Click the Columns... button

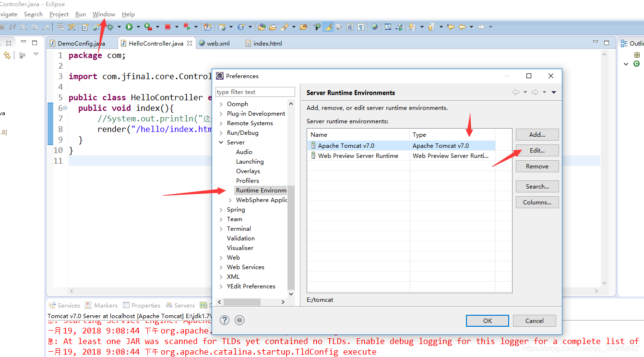click(537, 202)
